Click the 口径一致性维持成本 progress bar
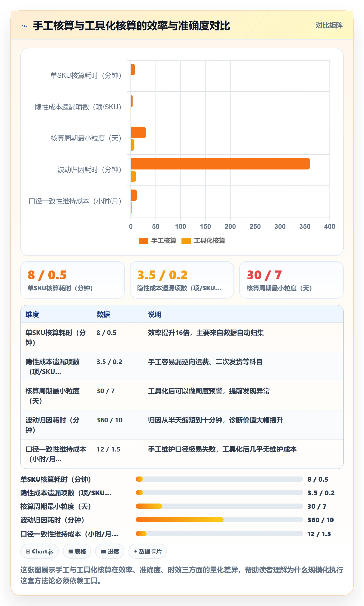The height and width of the screenshot is (606, 364). click(x=219, y=534)
